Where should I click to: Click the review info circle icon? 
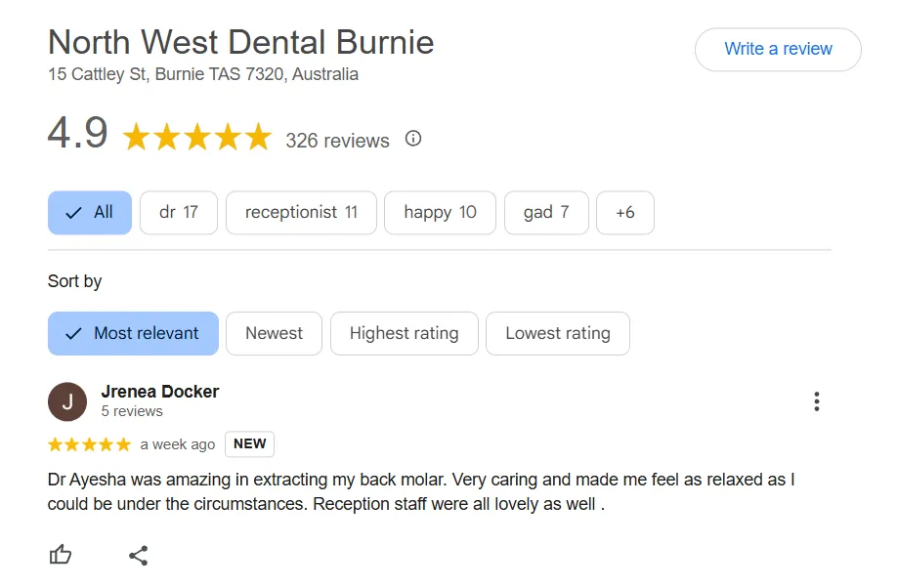[413, 139]
